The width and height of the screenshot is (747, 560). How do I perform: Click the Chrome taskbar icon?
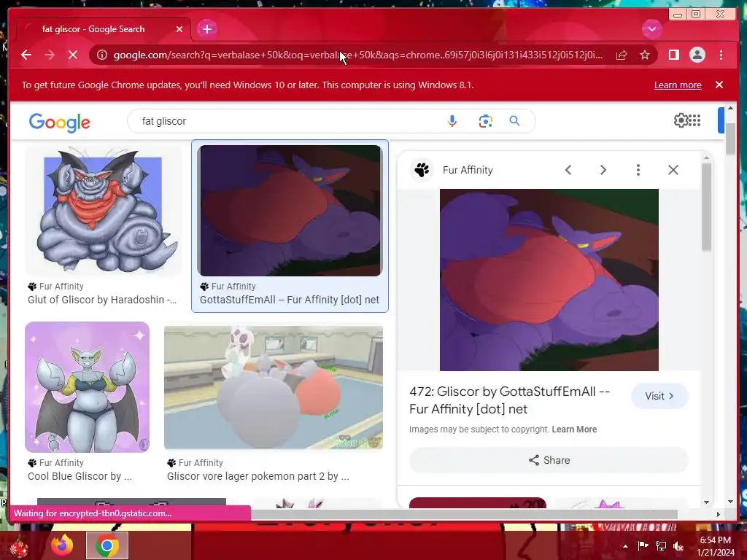[107, 545]
